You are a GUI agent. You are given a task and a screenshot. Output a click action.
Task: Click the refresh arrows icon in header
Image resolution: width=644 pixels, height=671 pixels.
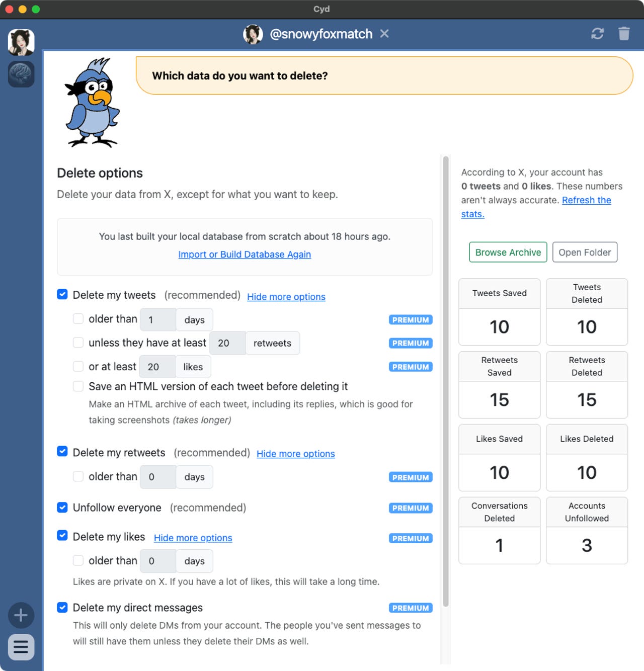[597, 34]
